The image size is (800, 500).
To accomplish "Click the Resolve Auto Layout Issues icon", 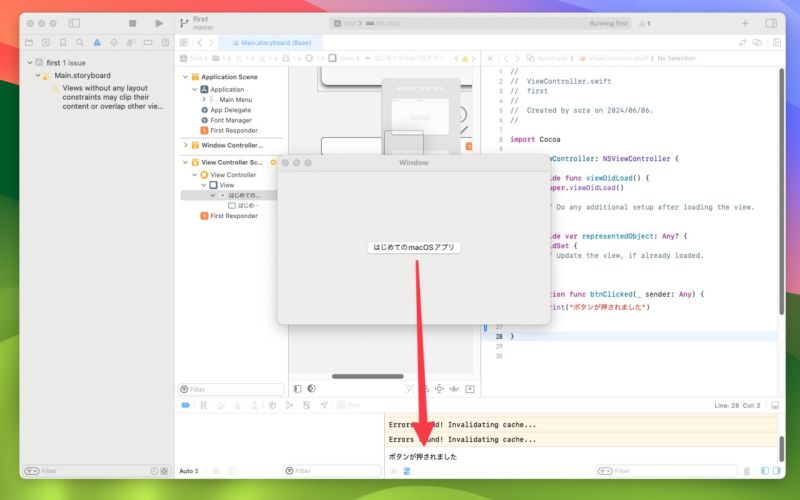I will tap(454, 389).
